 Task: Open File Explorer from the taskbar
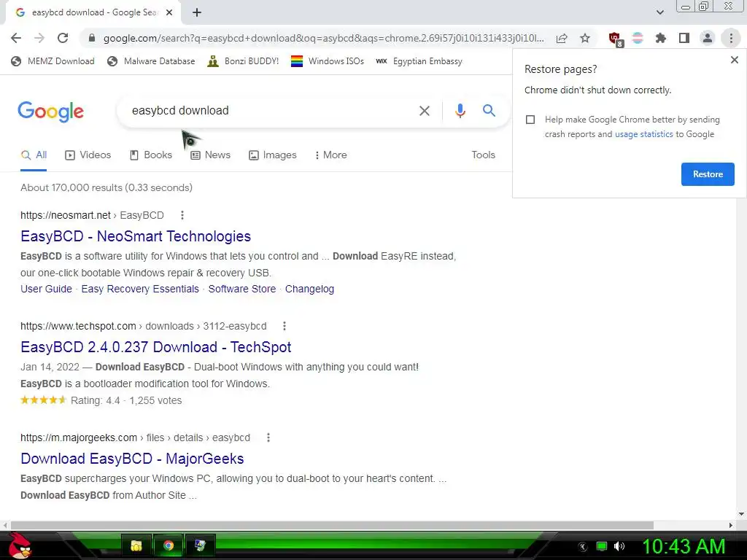(x=136, y=545)
